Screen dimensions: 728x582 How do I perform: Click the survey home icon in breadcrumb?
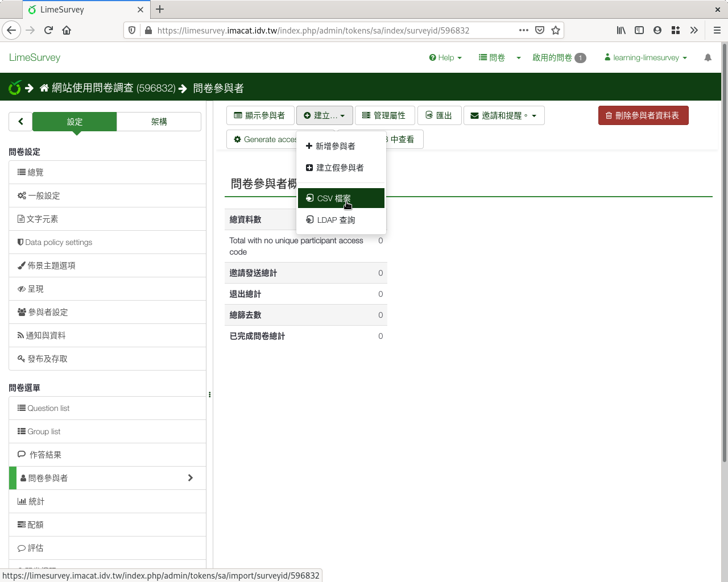[44, 88]
